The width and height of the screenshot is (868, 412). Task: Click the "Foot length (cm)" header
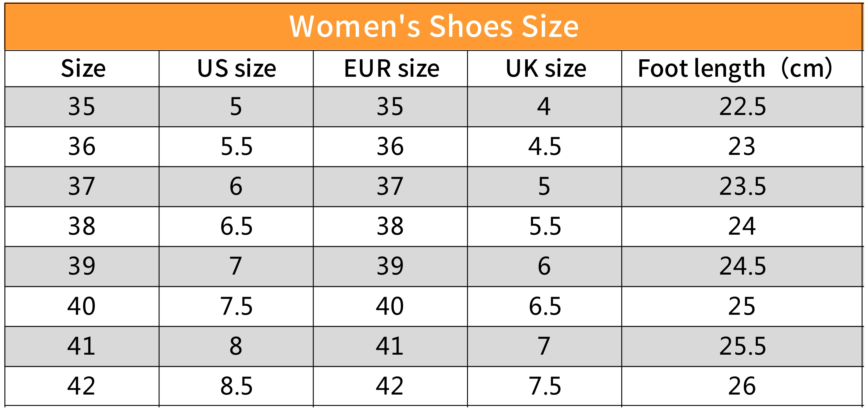tap(735, 69)
